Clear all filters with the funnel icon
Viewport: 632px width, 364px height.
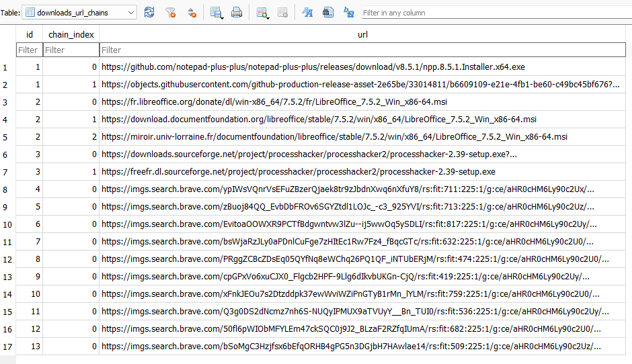click(171, 13)
